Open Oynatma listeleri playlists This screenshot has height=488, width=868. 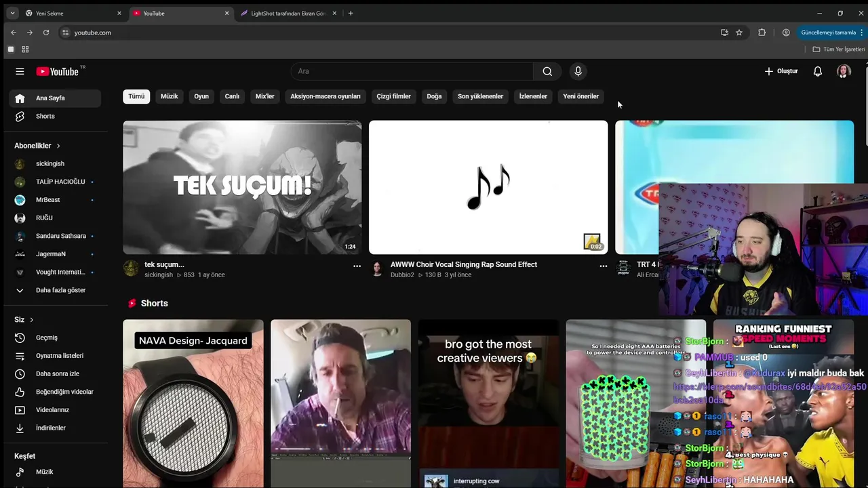tap(55, 356)
